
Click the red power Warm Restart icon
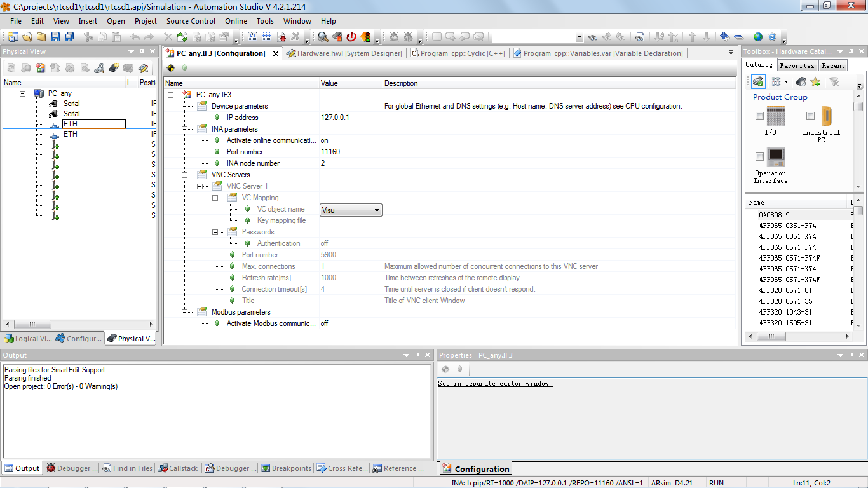point(351,37)
